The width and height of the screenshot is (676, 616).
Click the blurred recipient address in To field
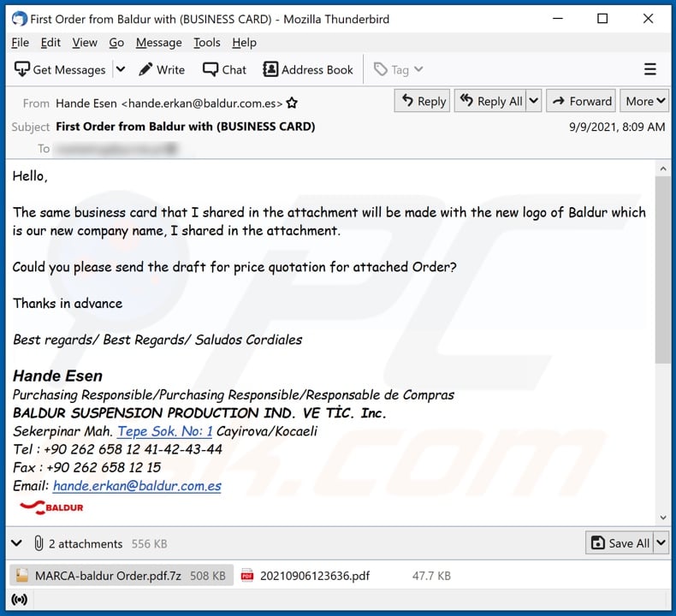pyautogui.click(x=117, y=149)
